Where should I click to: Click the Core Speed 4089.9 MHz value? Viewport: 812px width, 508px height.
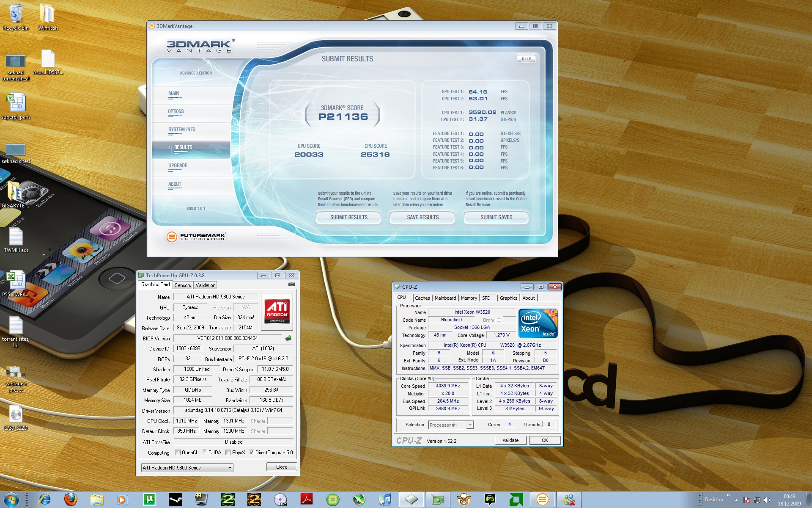(448, 386)
